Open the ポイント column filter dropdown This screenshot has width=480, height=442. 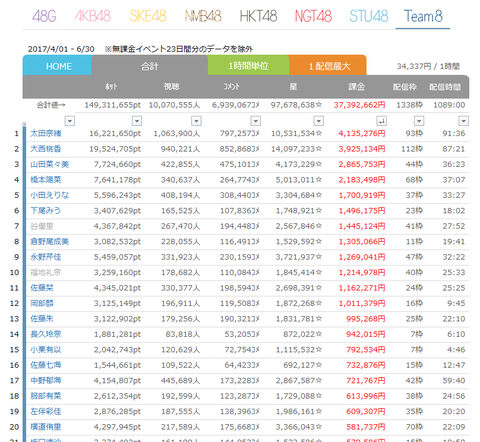[137, 121]
